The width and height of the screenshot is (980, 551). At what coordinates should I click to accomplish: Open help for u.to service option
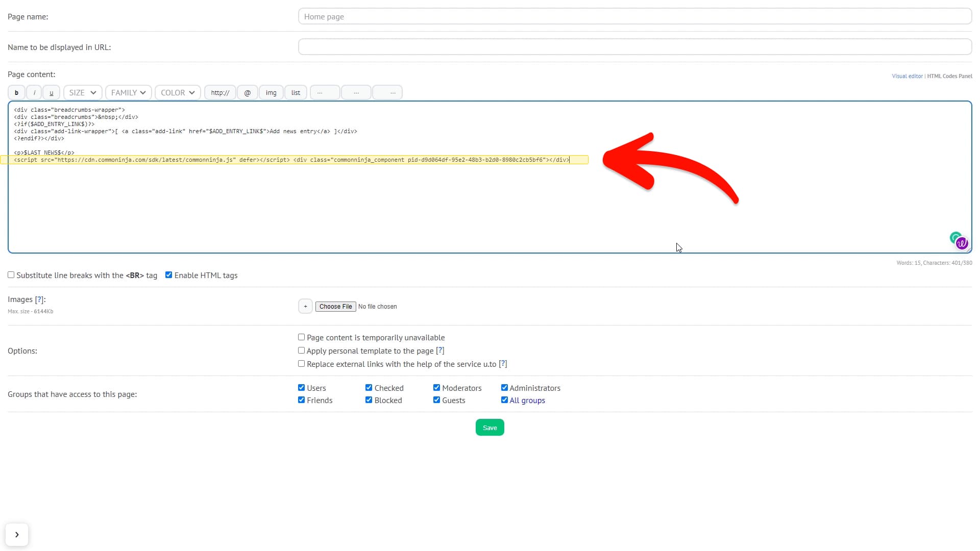tap(503, 364)
